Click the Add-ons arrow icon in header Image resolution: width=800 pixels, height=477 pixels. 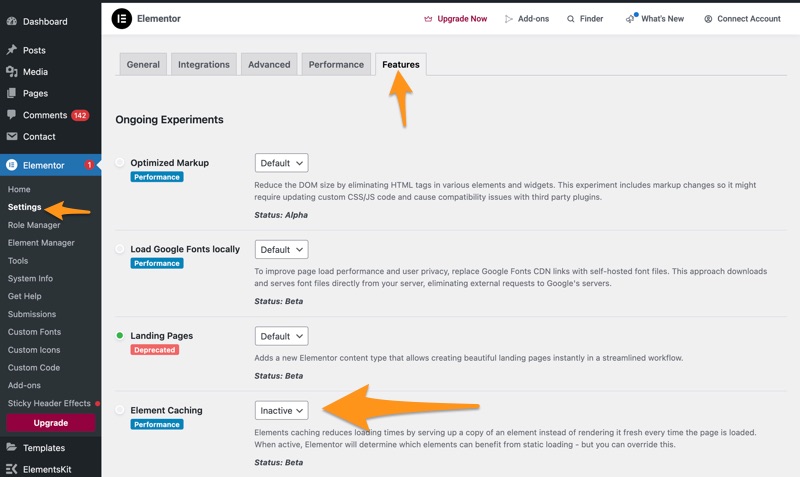pyautogui.click(x=509, y=19)
